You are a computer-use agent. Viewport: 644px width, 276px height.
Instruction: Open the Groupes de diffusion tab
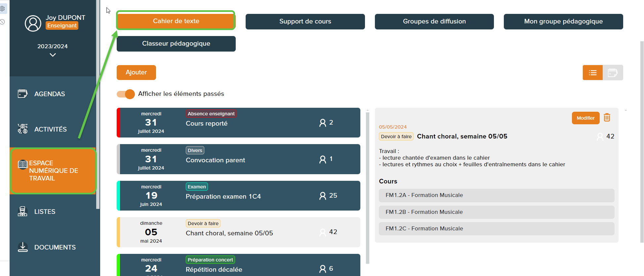tap(434, 21)
